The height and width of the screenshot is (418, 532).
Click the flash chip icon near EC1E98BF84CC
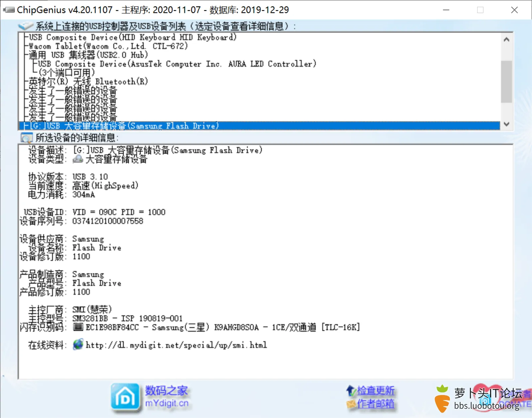click(78, 327)
